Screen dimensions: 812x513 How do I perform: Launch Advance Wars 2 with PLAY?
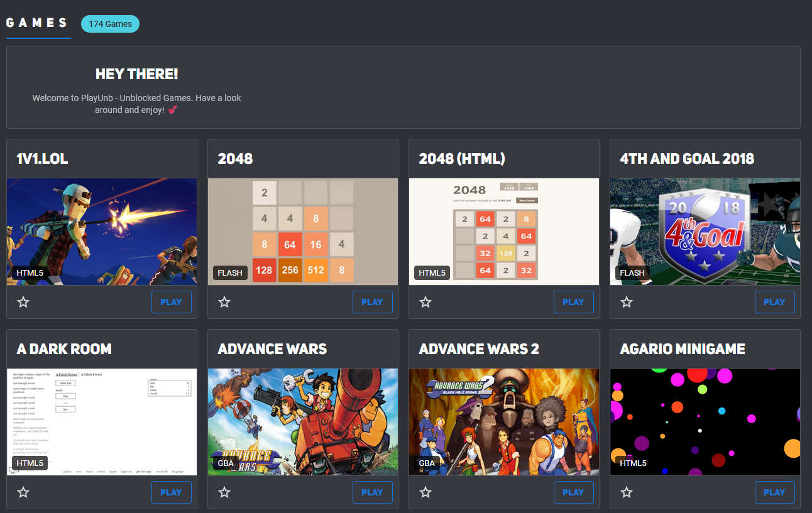(573, 492)
